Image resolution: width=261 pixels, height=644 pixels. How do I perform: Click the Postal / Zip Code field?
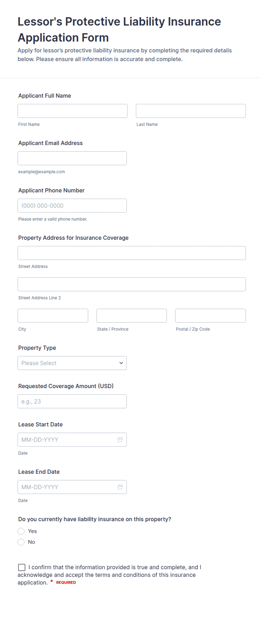[210, 316]
